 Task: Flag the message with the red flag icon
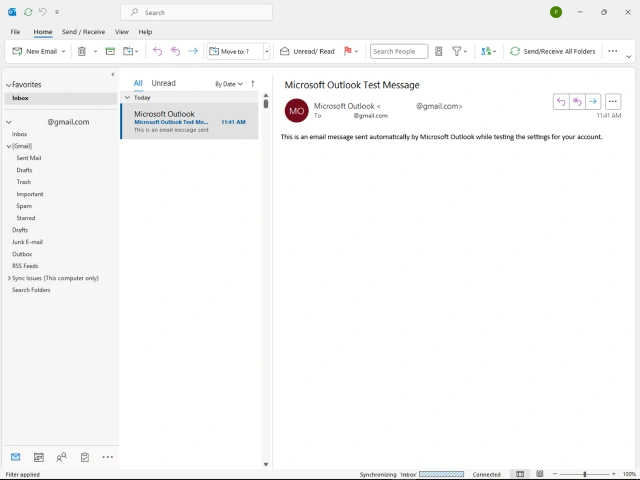pyautogui.click(x=347, y=51)
